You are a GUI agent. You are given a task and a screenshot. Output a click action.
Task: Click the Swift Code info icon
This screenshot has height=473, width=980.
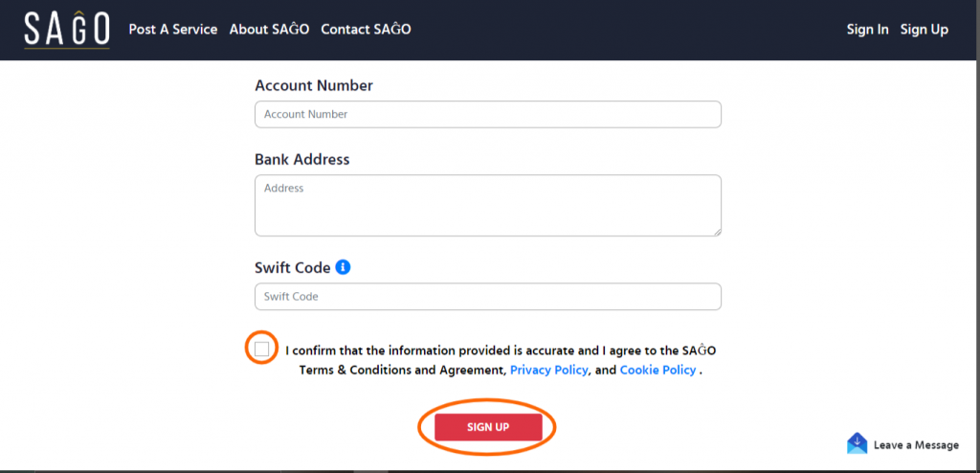[x=344, y=267]
